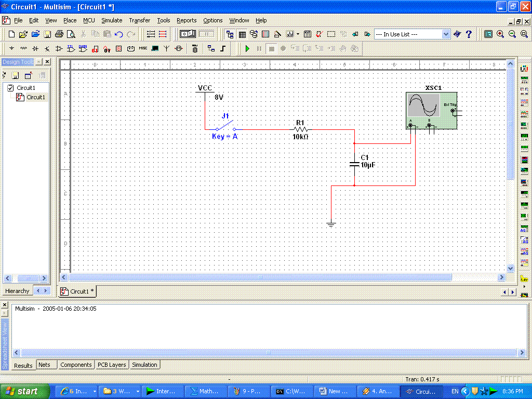This screenshot has height=399, width=532.
Task: Click the canvas horizontal scrollbar right arrow
Action: coord(501,277)
